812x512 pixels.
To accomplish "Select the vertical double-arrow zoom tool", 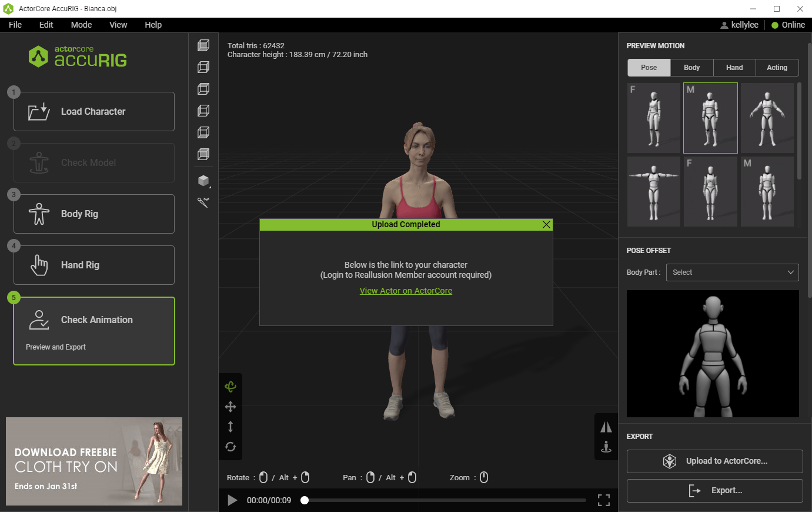I will tap(230, 427).
